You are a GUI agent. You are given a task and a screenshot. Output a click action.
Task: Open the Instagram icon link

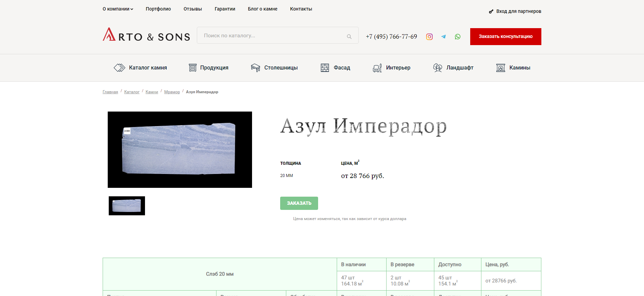(429, 37)
